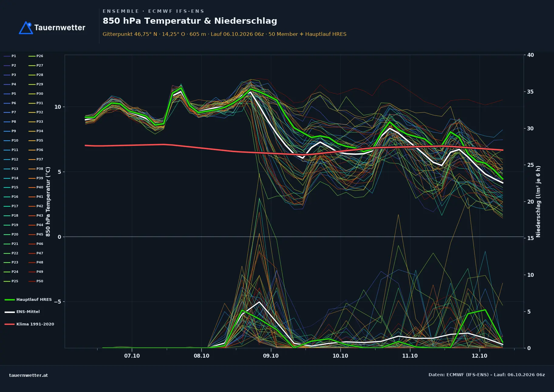Toggle the ENS-Mittel legend entry
The image size is (554, 392).
pyautogui.click(x=22, y=312)
